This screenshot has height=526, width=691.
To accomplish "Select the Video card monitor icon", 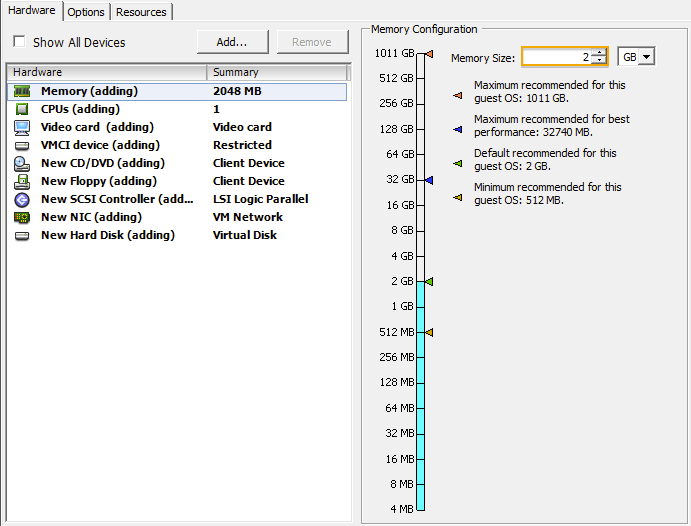I will click(22, 127).
